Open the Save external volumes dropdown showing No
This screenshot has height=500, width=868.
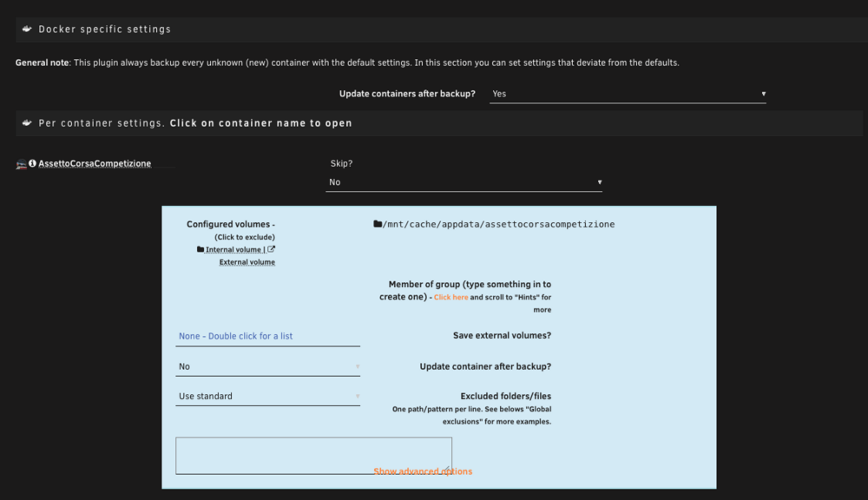tap(267, 366)
